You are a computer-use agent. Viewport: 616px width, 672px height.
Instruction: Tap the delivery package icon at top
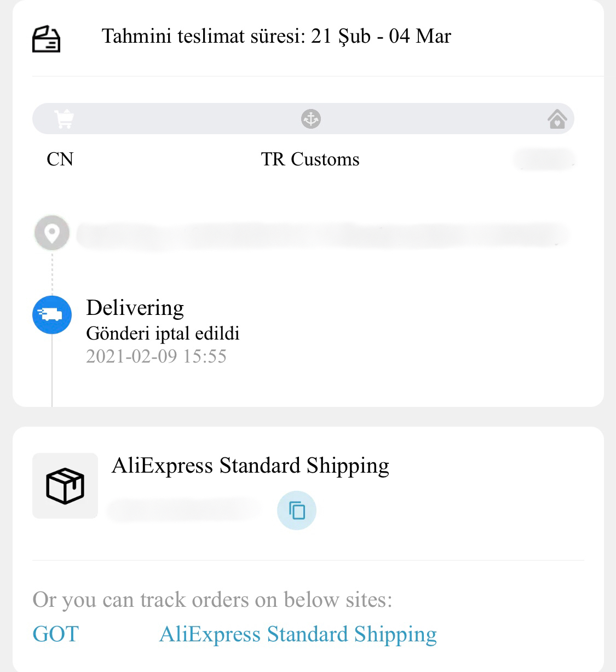click(x=46, y=39)
